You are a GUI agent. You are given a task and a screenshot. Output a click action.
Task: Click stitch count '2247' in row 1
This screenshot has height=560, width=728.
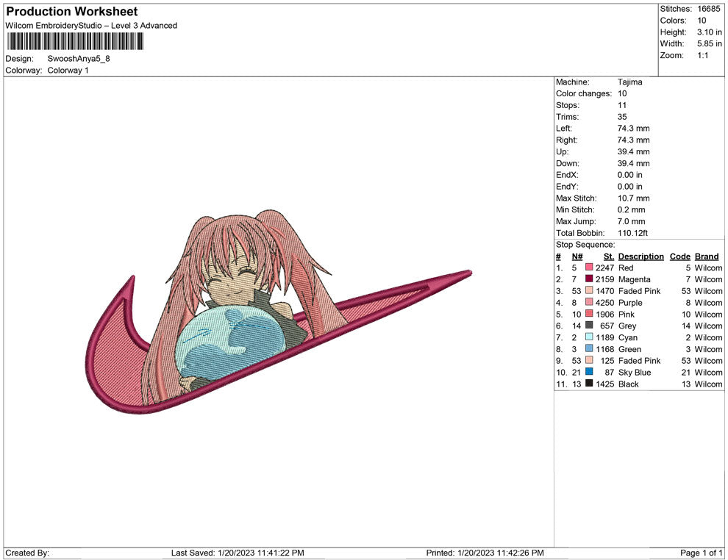click(x=605, y=268)
